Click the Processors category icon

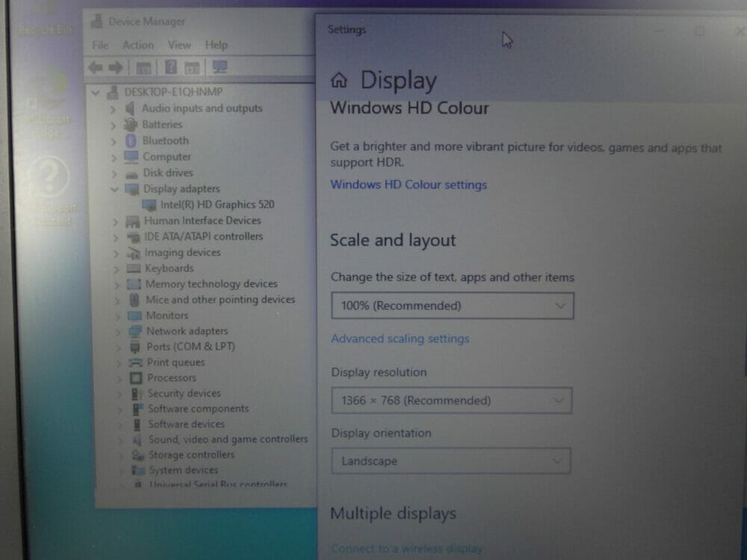pyautogui.click(x=136, y=378)
